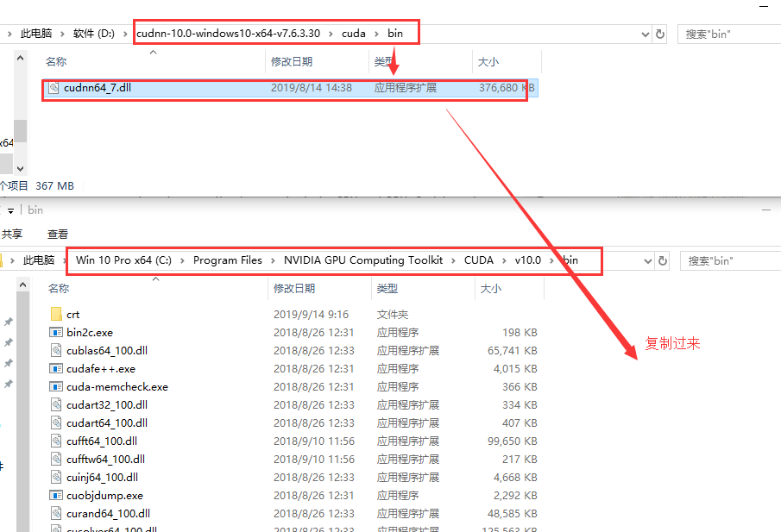
Task: Click search box in top window
Action: click(x=729, y=34)
